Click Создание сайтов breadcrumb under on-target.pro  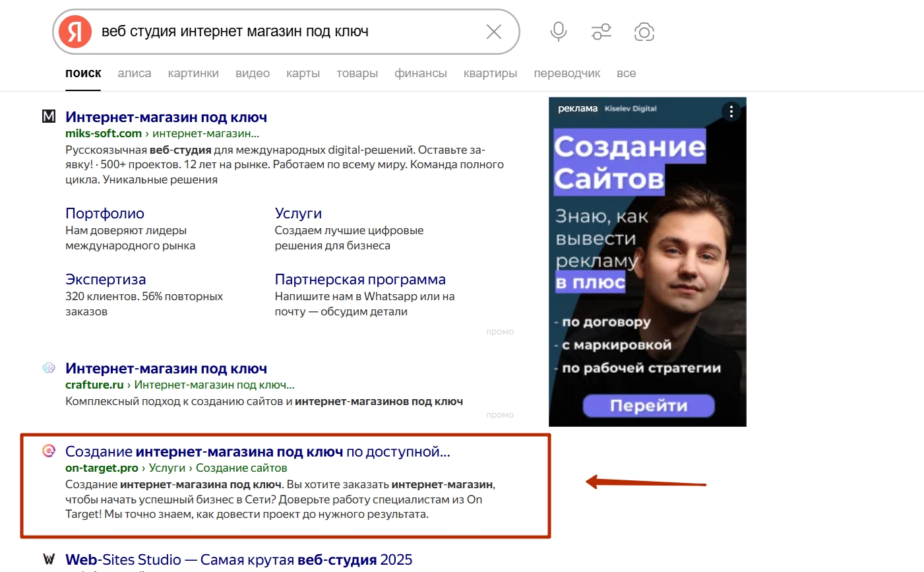click(x=241, y=468)
